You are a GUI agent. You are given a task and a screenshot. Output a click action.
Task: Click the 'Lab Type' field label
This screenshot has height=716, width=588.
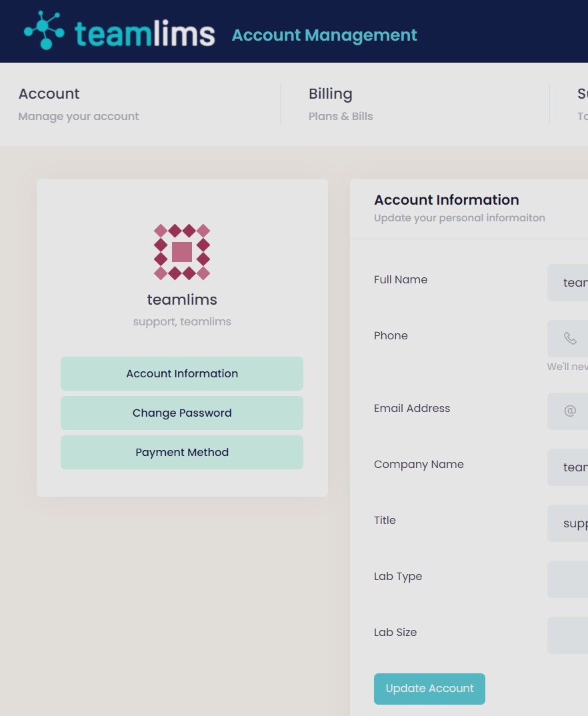397,577
